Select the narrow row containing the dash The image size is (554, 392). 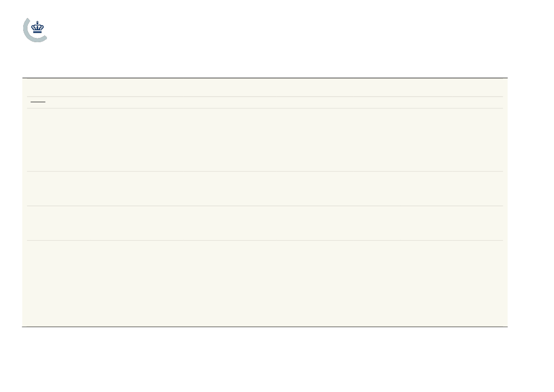point(265,102)
